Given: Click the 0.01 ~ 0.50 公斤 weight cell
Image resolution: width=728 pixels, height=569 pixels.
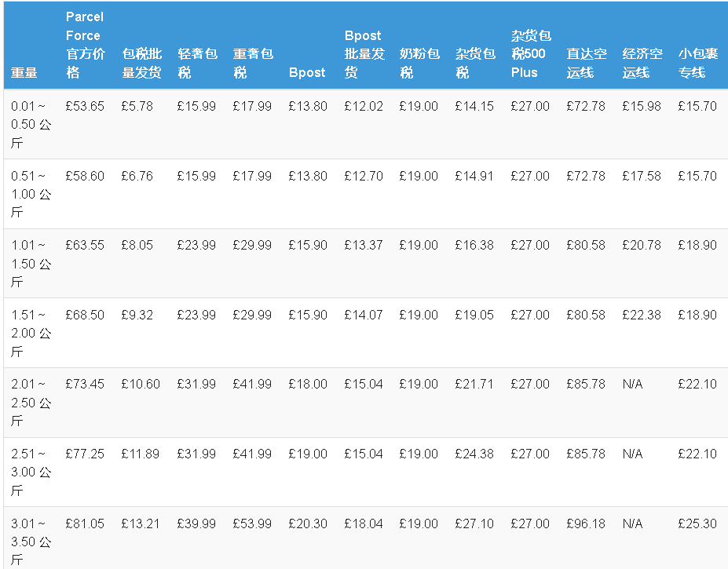Looking at the screenshot, I should [x=31, y=124].
